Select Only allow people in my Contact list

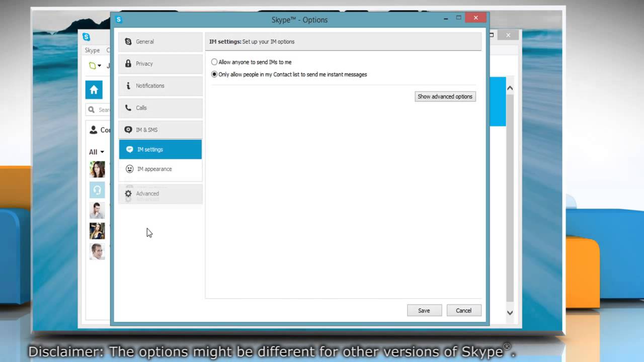coord(289,74)
